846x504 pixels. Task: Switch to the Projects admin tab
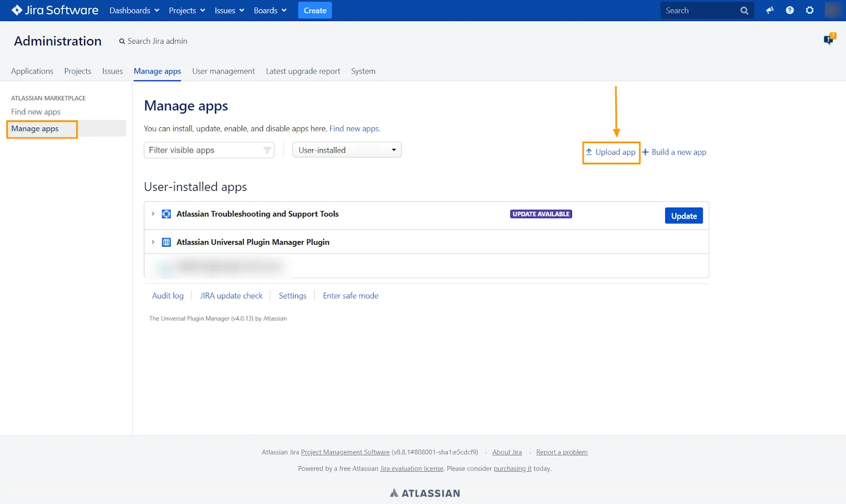click(78, 71)
